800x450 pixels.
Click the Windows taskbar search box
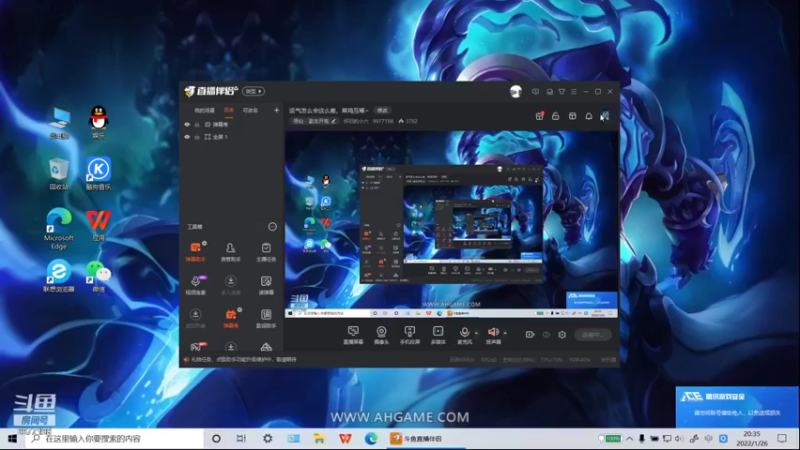(115, 438)
